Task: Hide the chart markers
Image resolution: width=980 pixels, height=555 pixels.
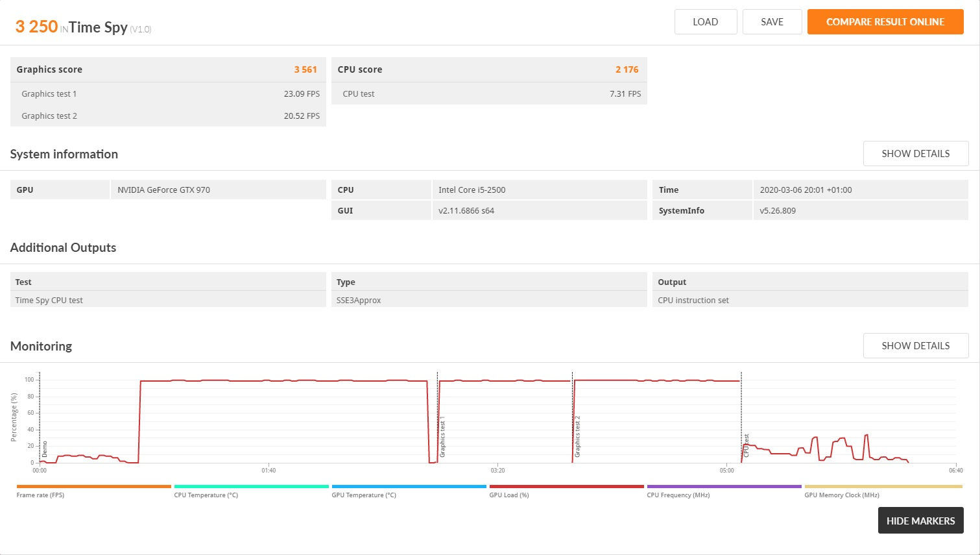Action: point(920,521)
